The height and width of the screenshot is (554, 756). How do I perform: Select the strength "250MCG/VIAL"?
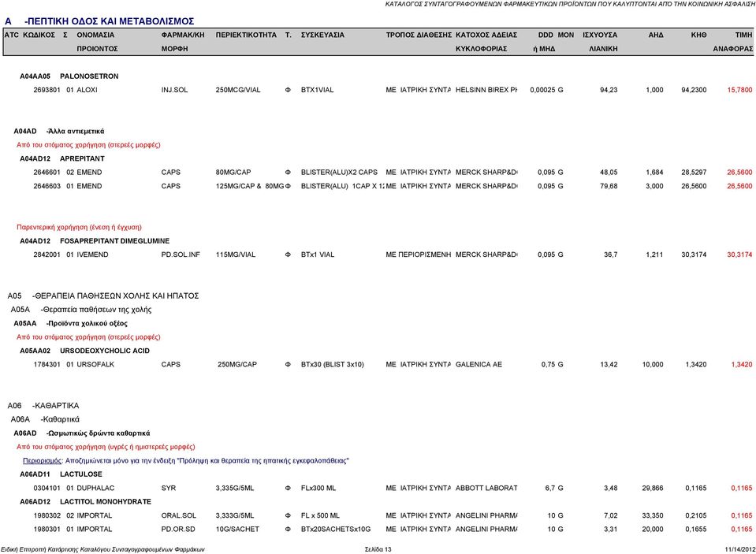tap(238, 90)
